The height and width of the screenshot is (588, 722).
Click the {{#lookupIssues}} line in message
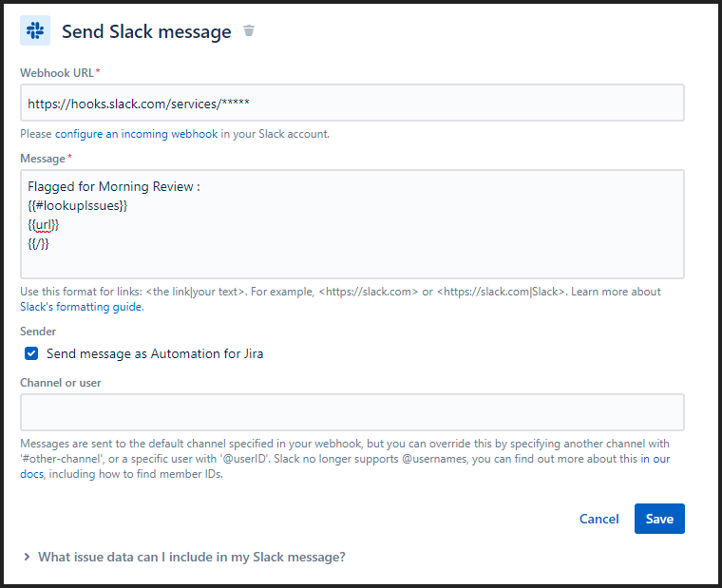(x=77, y=206)
